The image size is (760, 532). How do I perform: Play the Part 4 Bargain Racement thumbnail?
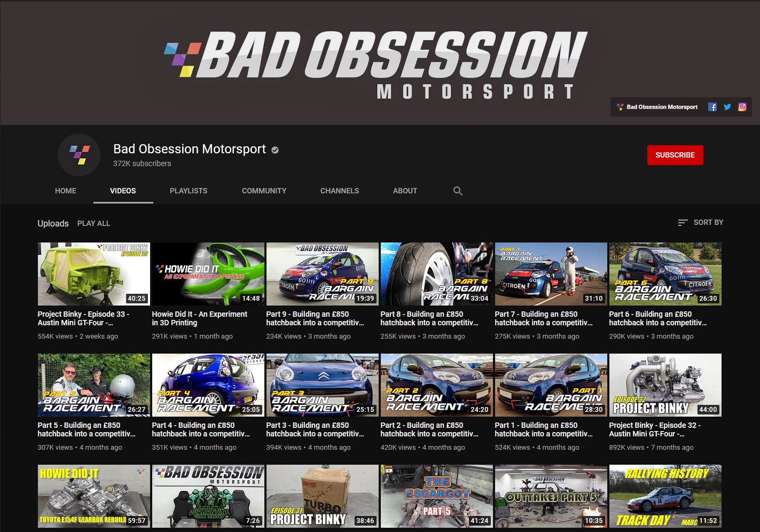click(208, 385)
